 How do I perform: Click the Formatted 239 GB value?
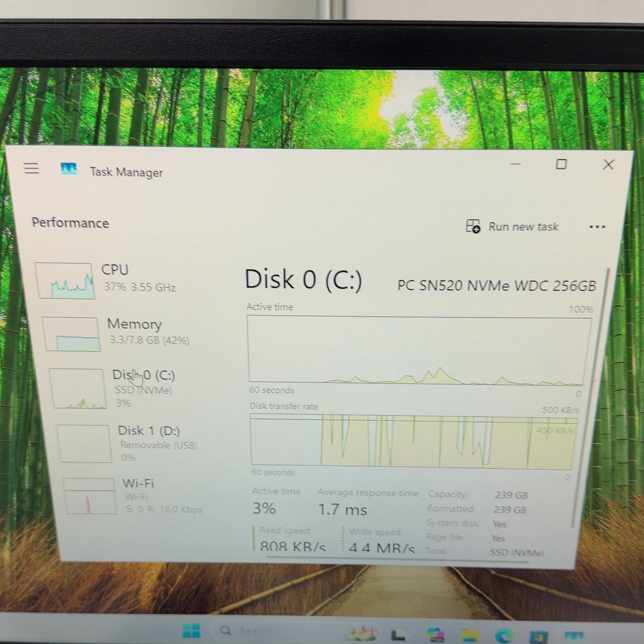coord(510,509)
